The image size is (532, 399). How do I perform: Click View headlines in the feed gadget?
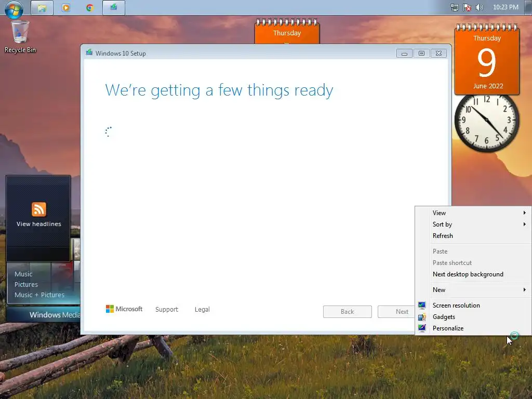click(38, 224)
